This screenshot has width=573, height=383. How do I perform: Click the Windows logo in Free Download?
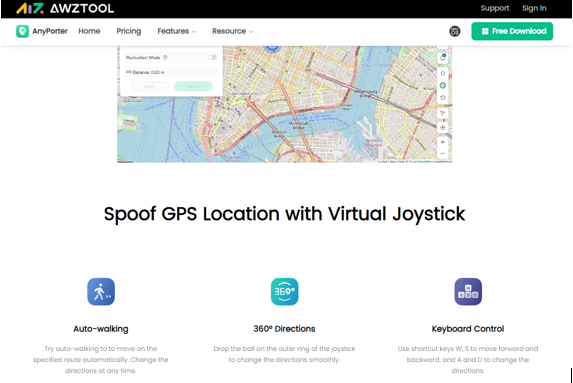(x=485, y=31)
